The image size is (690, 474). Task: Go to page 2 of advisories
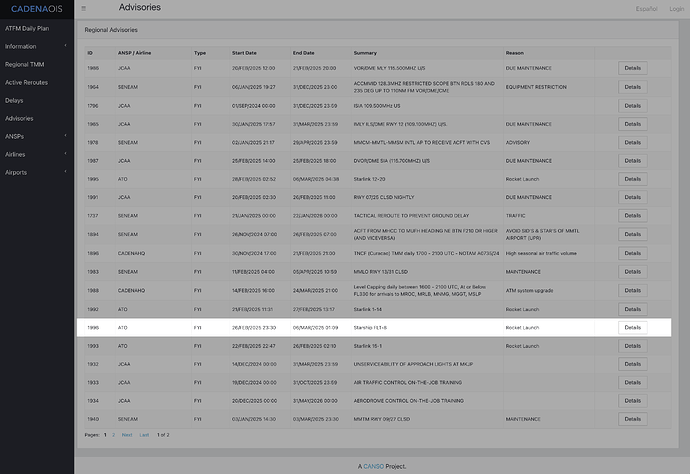tap(114, 435)
